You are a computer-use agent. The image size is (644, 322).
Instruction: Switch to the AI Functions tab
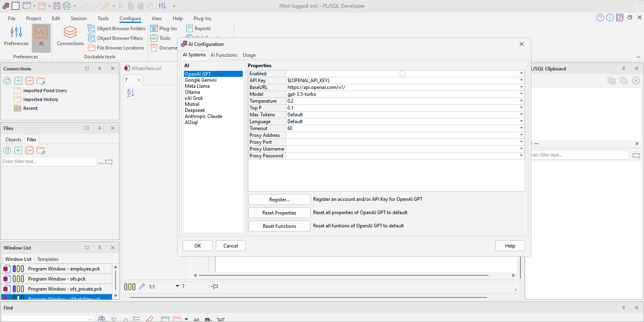click(x=224, y=55)
